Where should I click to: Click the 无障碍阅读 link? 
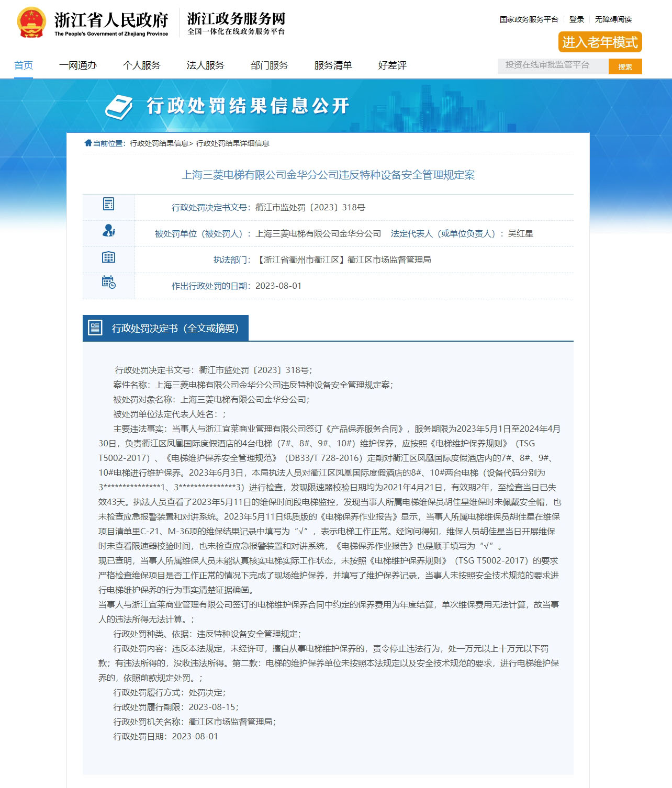click(x=613, y=19)
